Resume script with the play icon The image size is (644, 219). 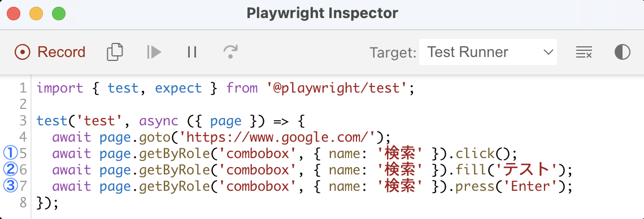154,52
